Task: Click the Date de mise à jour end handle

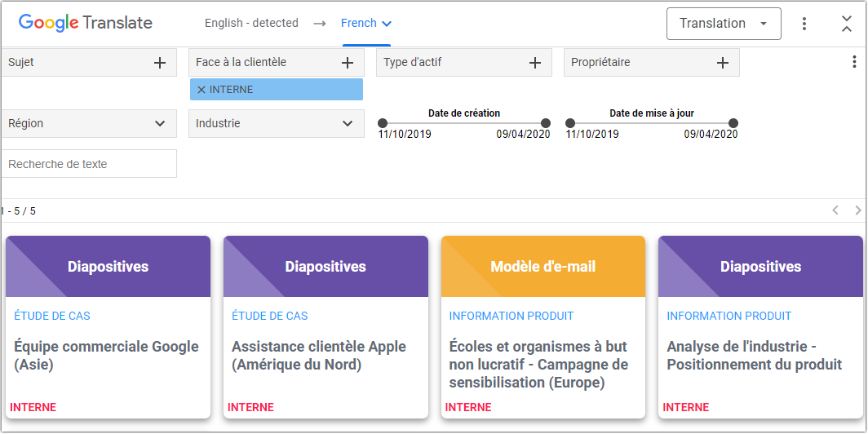Action: 733,123
